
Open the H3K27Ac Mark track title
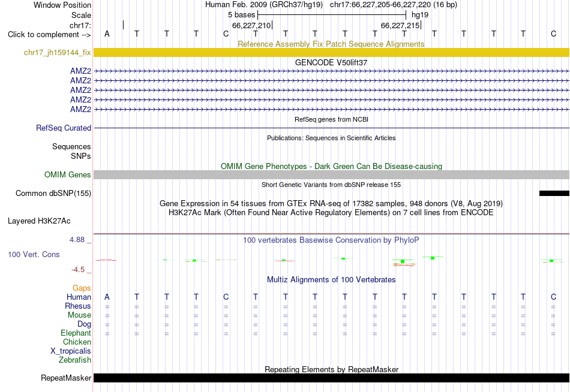[x=331, y=213]
